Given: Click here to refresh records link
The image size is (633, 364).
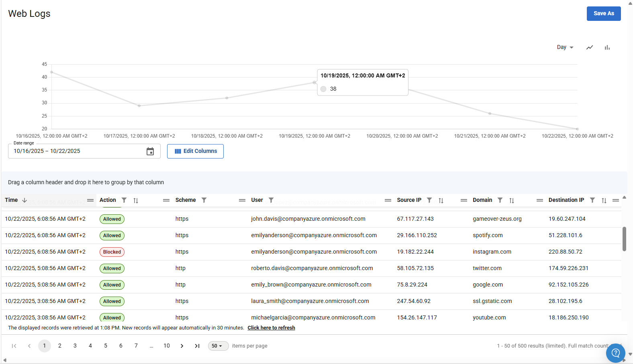Looking at the screenshot, I should click(x=271, y=328).
